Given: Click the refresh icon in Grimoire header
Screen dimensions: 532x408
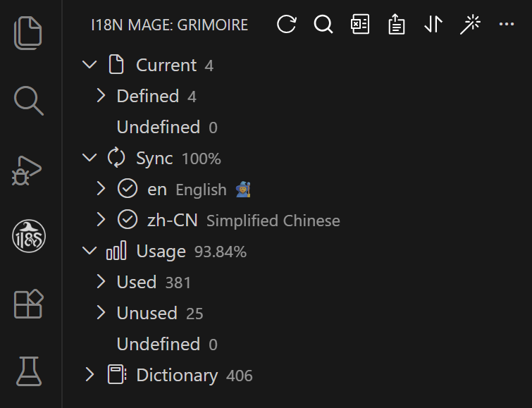Looking at the screenshot, I should tap(287, 25).
